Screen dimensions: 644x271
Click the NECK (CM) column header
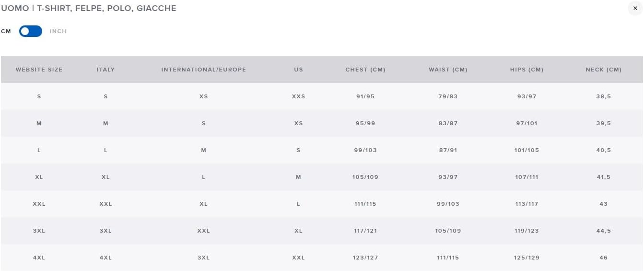(x=603, y=70)
